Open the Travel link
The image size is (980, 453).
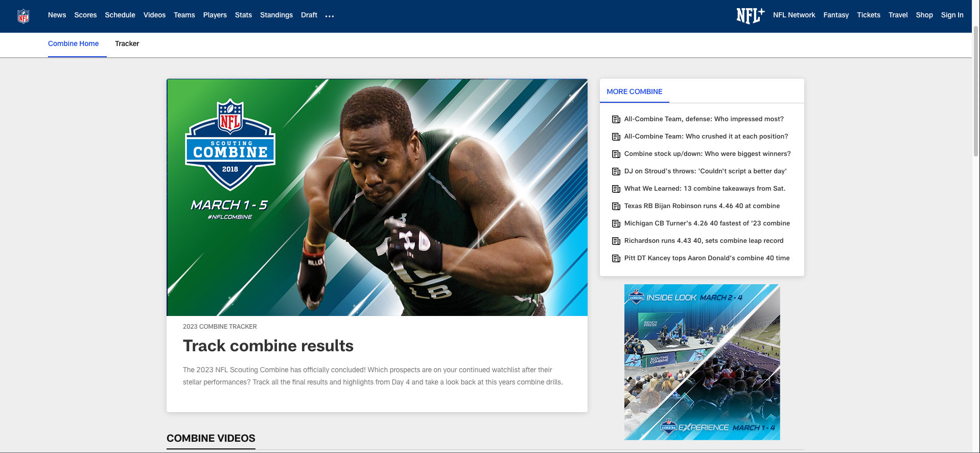[898, 15]
